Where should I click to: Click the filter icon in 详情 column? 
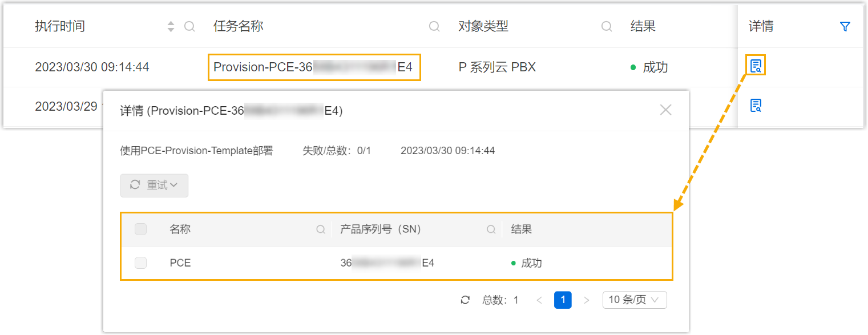845,27
